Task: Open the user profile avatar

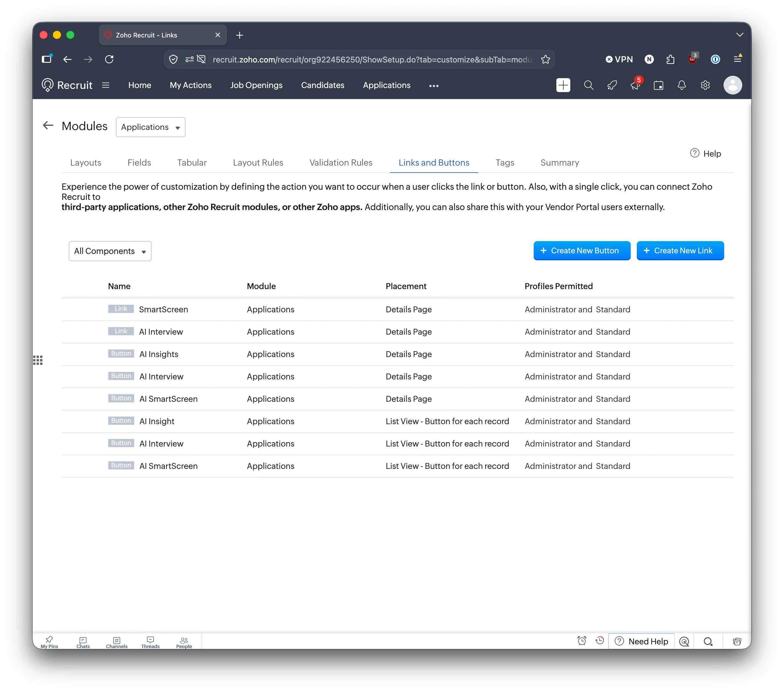Action: click(733, 85)
